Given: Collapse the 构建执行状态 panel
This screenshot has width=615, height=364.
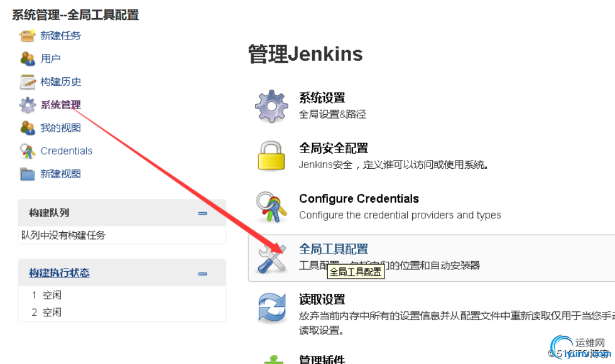Looking at the screenshot, I should (x=203, y=274).
